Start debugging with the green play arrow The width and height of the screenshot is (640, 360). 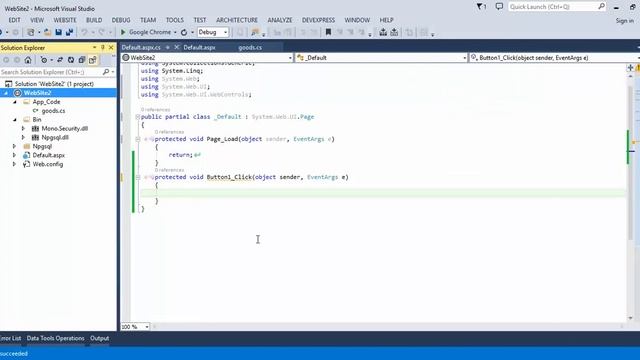tap(123, 32)
